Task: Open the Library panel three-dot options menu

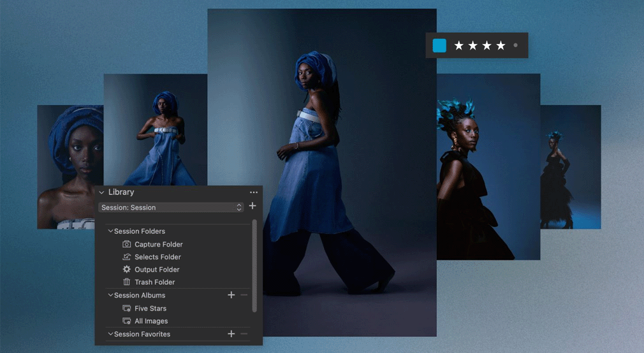Action: 254,192
